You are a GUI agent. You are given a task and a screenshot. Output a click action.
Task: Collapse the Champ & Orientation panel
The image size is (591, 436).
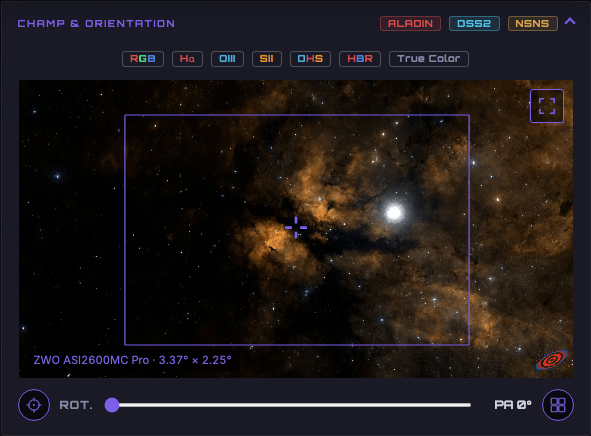coord(570,21)
